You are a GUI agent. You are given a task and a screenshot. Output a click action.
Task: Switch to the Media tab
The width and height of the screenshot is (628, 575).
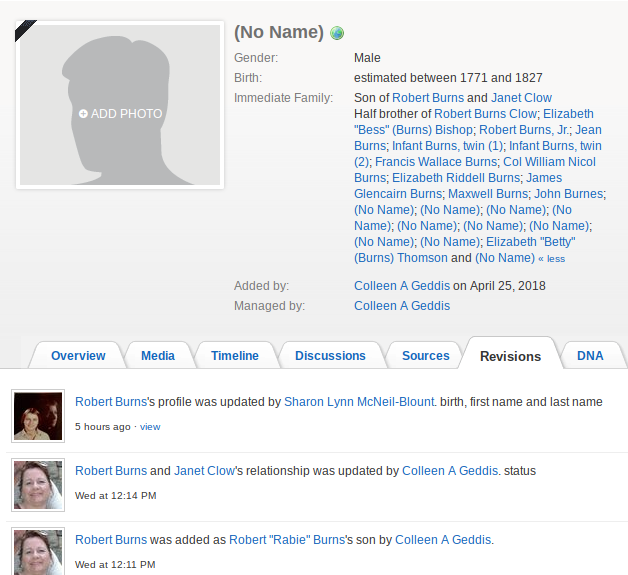158,356
